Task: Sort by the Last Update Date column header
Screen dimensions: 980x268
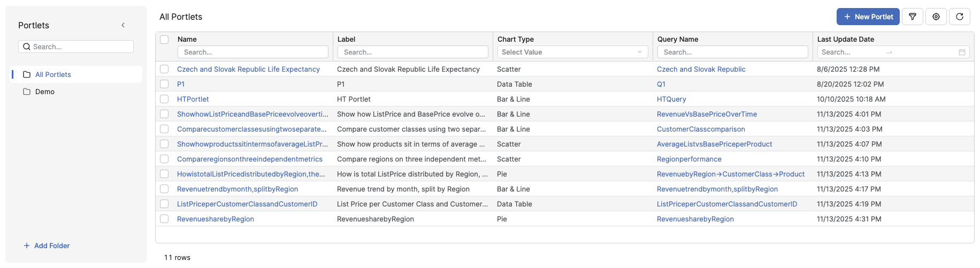Action: pyautogui.click(x=845, y=39)
